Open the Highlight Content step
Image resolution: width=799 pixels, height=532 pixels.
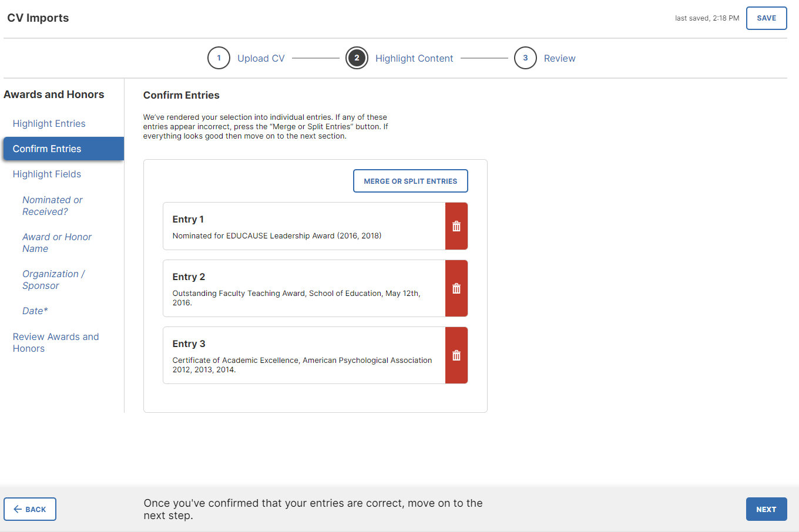pyautogui.click(x=414, y=58)
